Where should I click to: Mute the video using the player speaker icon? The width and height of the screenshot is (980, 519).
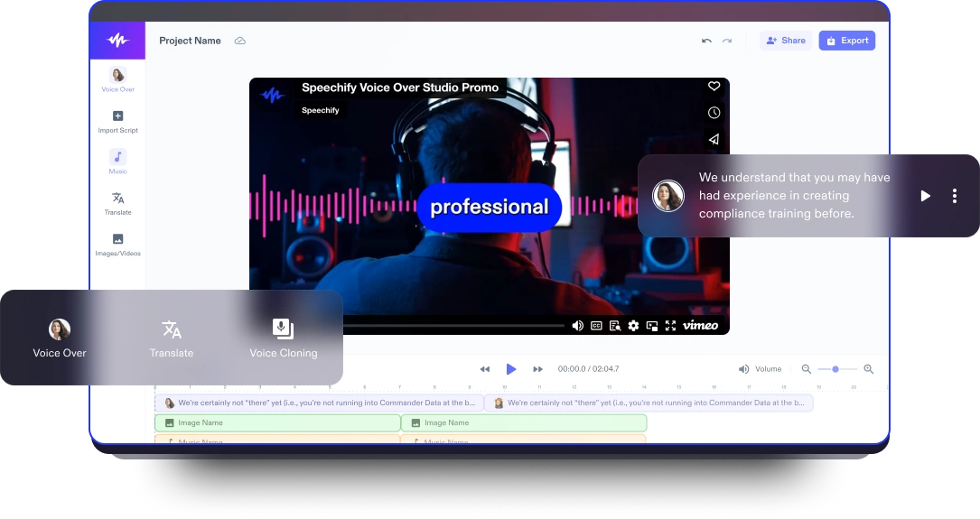point(578,326)
